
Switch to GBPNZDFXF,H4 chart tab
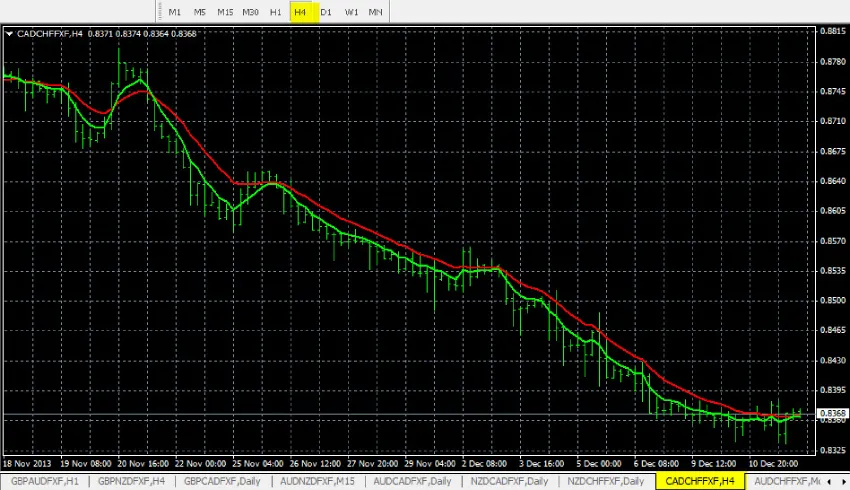pos(131,481)
